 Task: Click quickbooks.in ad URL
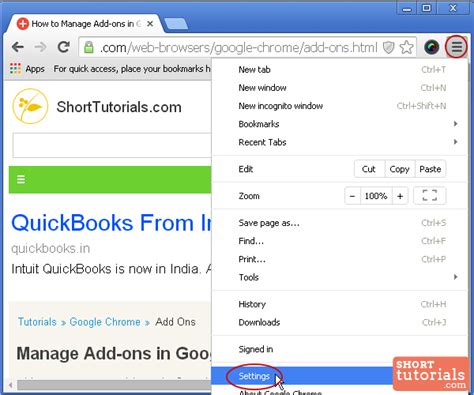tap(51, 249)
